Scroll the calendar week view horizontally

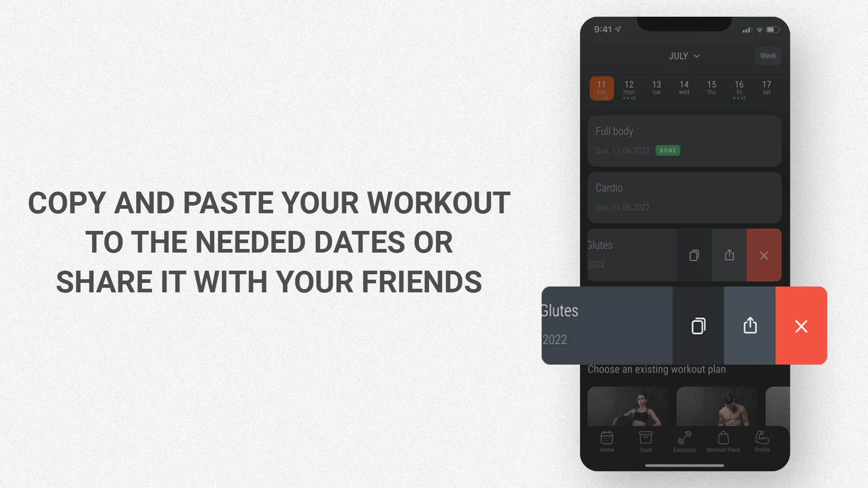(684, 89)
